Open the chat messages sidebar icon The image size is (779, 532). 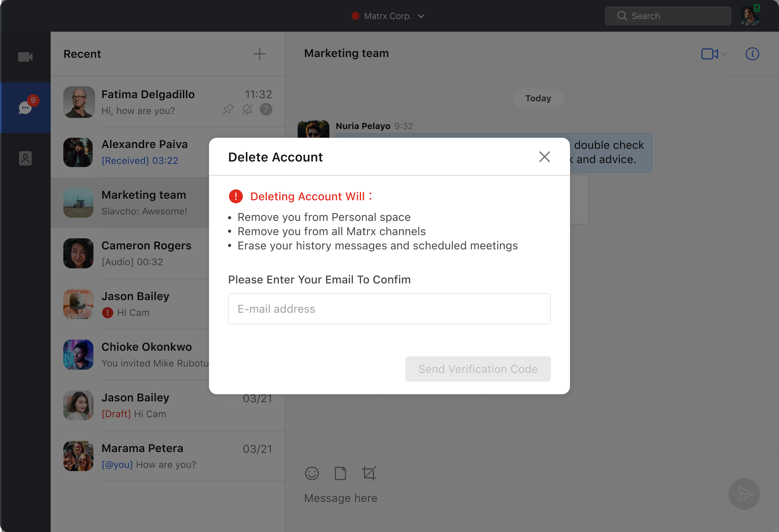(25, 107)
